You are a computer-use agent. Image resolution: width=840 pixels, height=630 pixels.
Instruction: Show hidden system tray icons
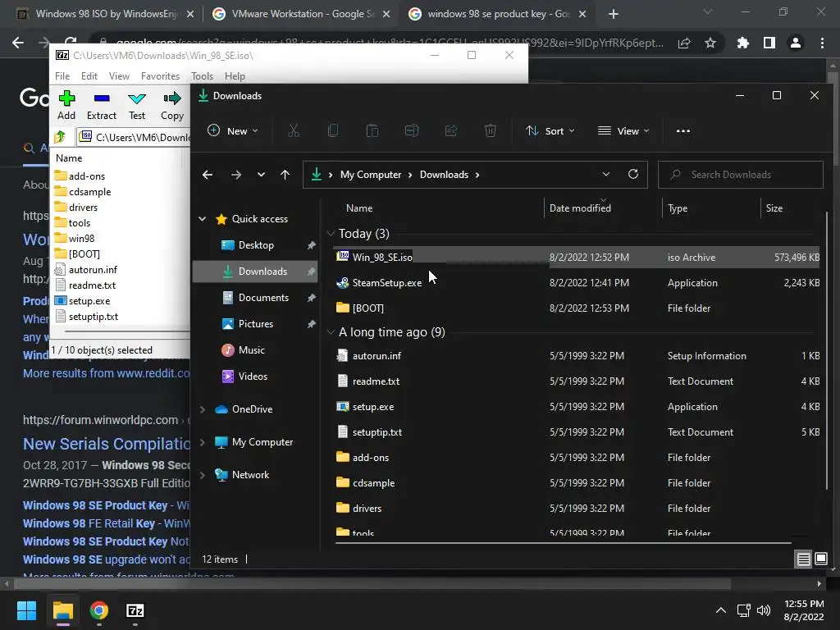point(721,610)
